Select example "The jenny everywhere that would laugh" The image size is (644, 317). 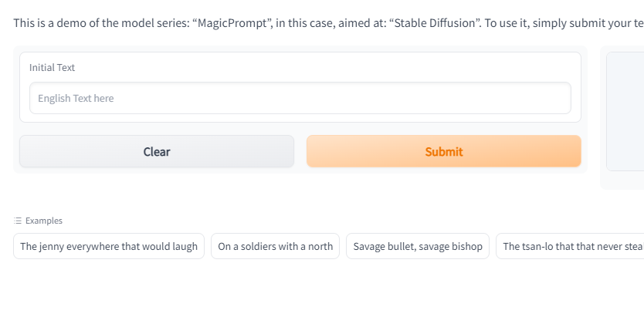click(109, 247)
